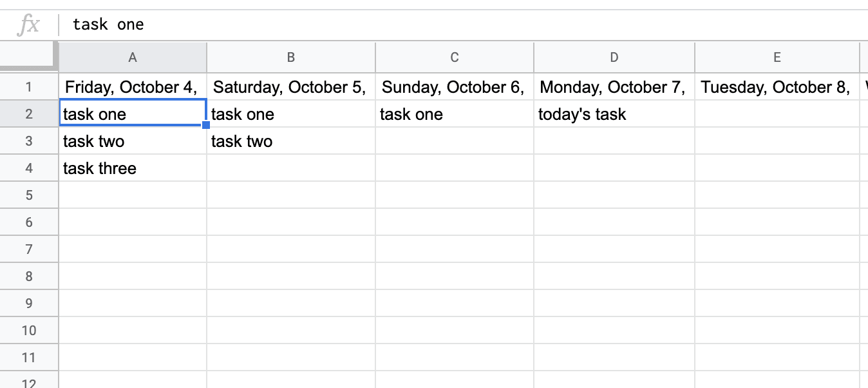The image size is (868, 388).
Task: Select column D header
Action: pos(614,57)
